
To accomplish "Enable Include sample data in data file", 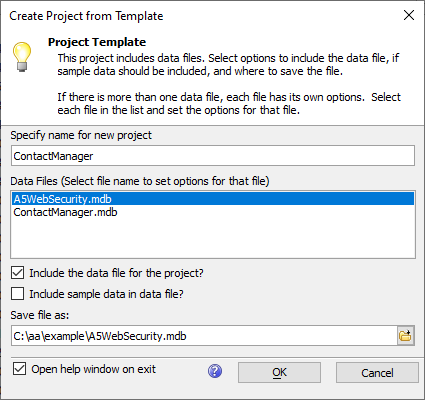I will [18, 294].
